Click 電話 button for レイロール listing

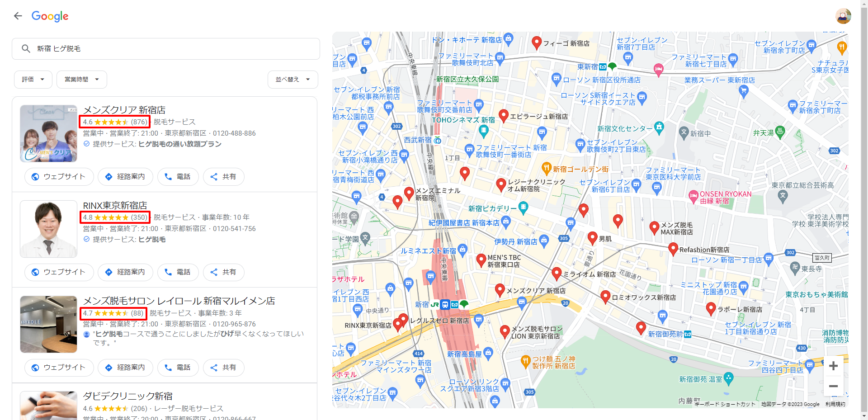click(x=178, y=367)
